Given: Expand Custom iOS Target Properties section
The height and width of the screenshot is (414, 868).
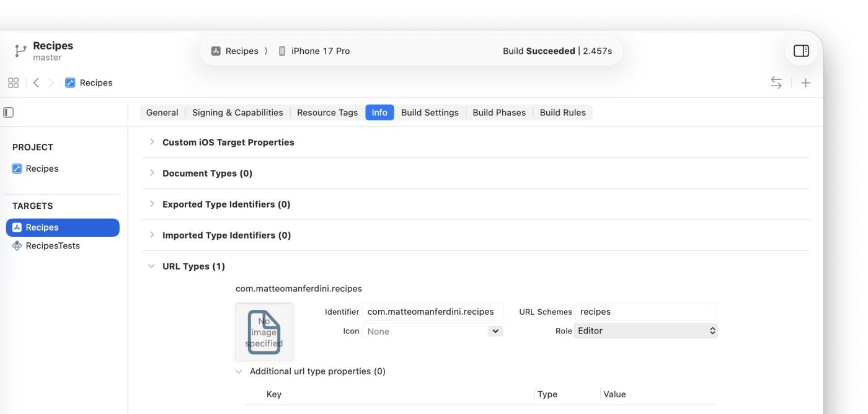Looking at the screenshot, I should click(151, 142).
